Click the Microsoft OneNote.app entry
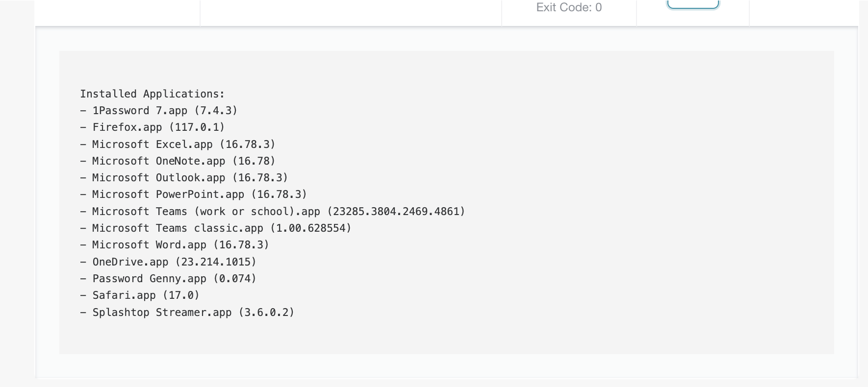This screenshot has width=868, height=387. pyautogui.click(x=158, y=161)
